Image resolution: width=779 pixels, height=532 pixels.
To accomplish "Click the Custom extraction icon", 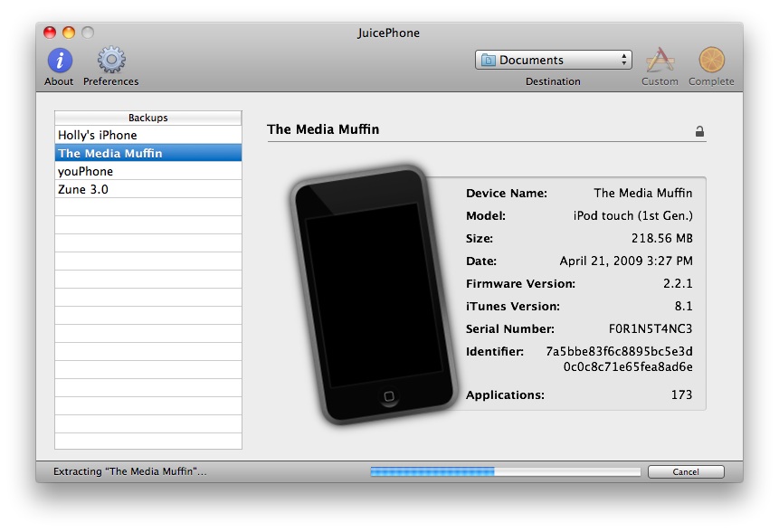I will [x=660, y=60].
